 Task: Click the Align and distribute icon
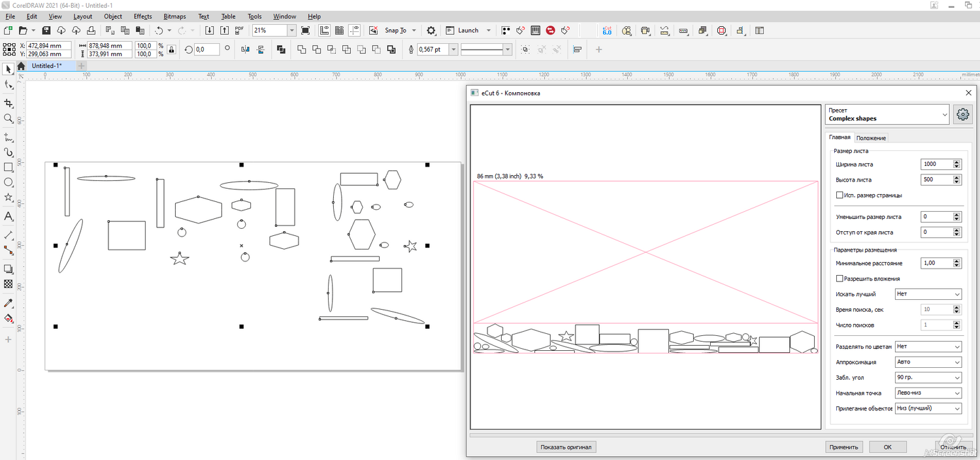pos(578,49)
